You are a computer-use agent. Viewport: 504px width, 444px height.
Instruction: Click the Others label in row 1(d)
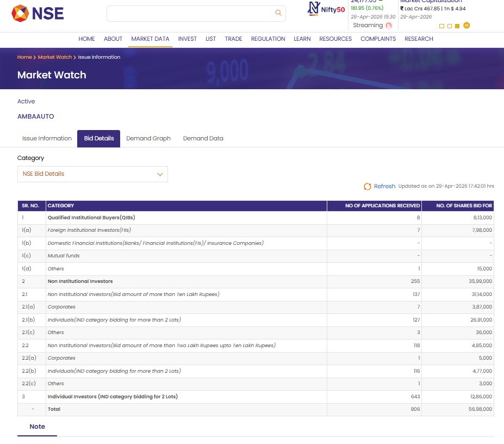tap(55, 269)
